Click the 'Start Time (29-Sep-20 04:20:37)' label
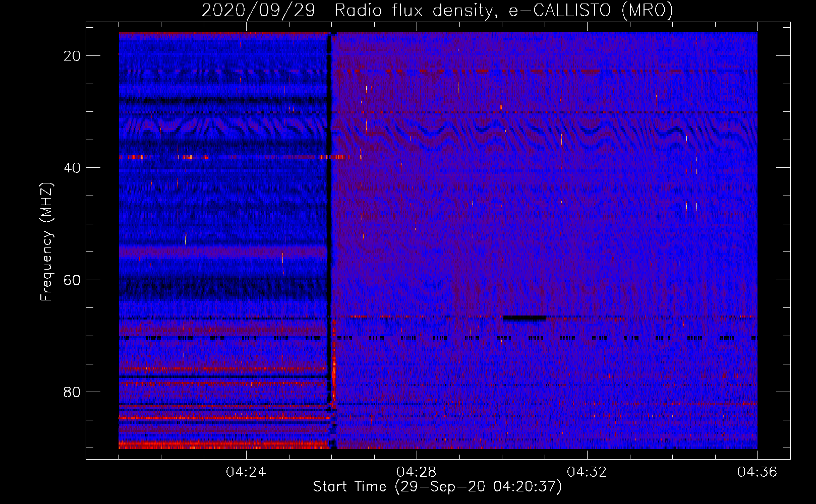This screenshot has width=816, height=504. pos(437,487)
